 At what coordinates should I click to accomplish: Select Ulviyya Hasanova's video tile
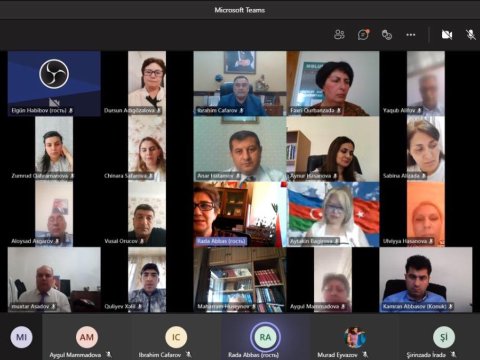426,214
